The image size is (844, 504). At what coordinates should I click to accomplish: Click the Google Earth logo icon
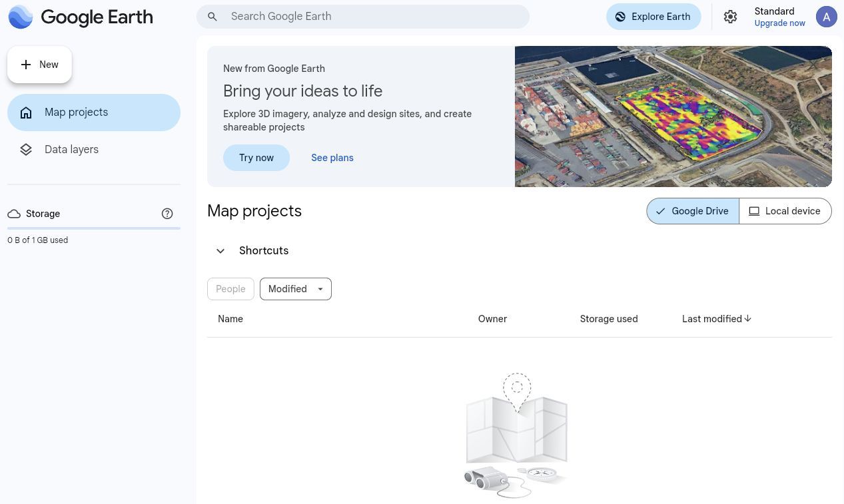(x=21, y=17)
